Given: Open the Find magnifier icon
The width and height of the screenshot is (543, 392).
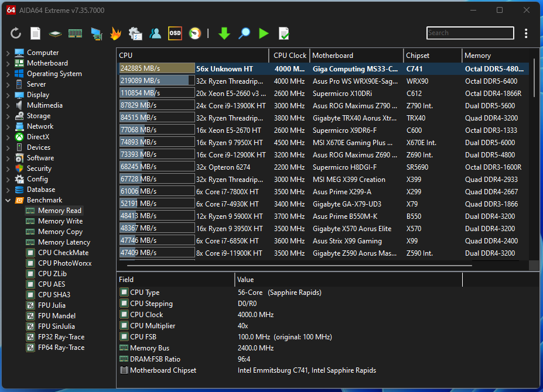Looking at the screenshot, I should [x=244, y=33].
